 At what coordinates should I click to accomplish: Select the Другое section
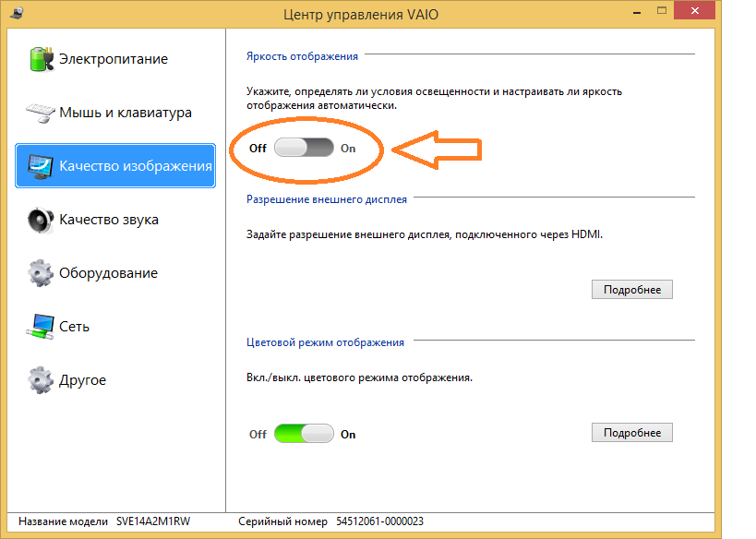pos(115,380)
